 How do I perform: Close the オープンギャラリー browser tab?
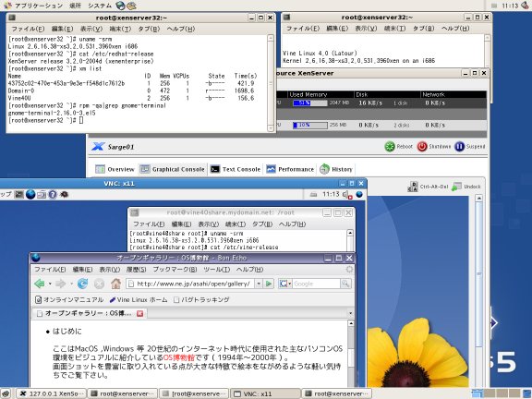point(139,313)
